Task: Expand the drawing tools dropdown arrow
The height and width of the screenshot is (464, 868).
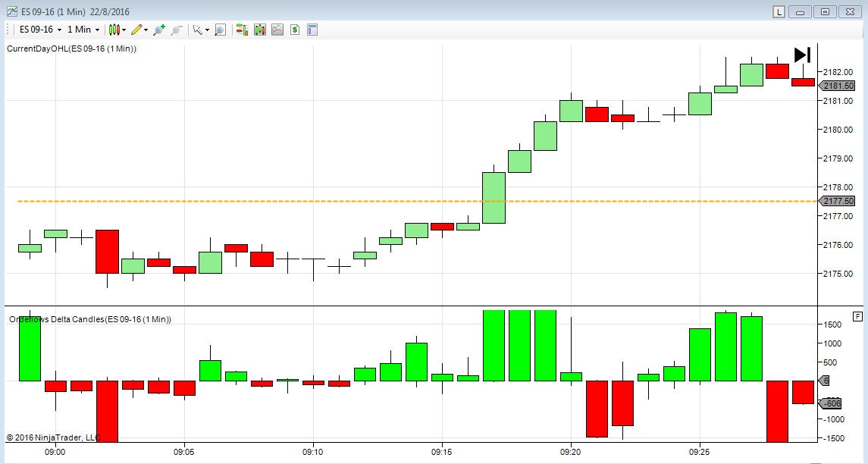Action: point(146,30)
